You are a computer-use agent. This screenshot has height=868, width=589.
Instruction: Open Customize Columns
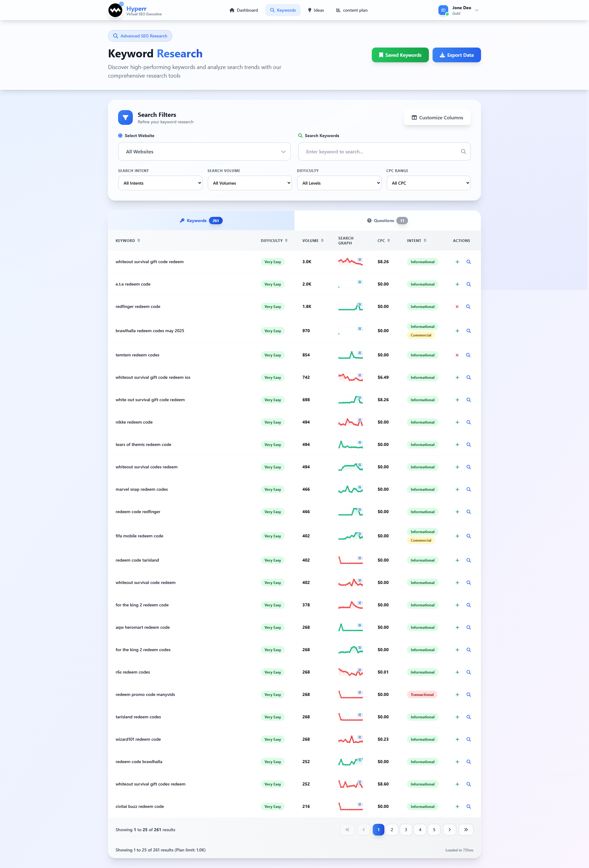click(437, 118)
